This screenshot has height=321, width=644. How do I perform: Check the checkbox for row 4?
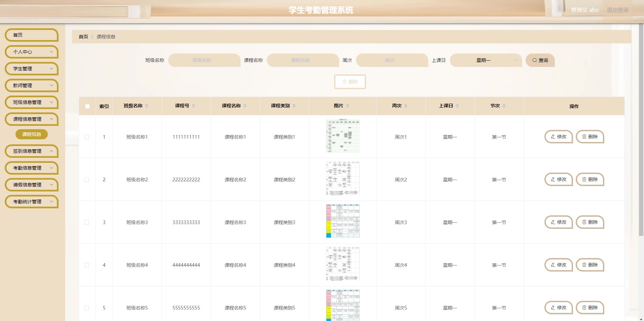pyautogui.click(x=87, y=265)
